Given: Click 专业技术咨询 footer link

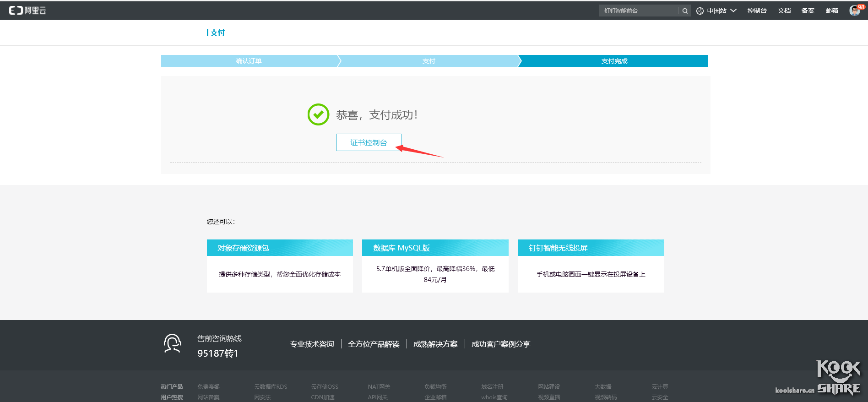Looking at the screenshot, I should (x=312, y=344).
